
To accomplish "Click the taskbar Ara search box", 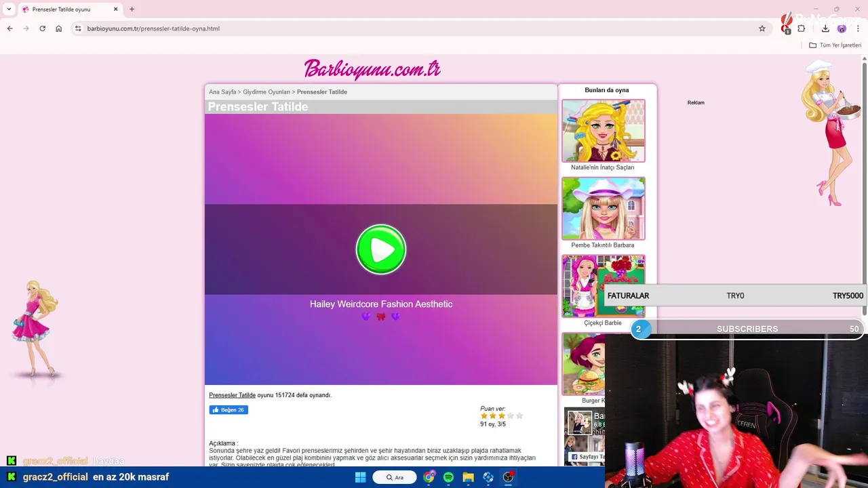I will [x=395, y=477].
